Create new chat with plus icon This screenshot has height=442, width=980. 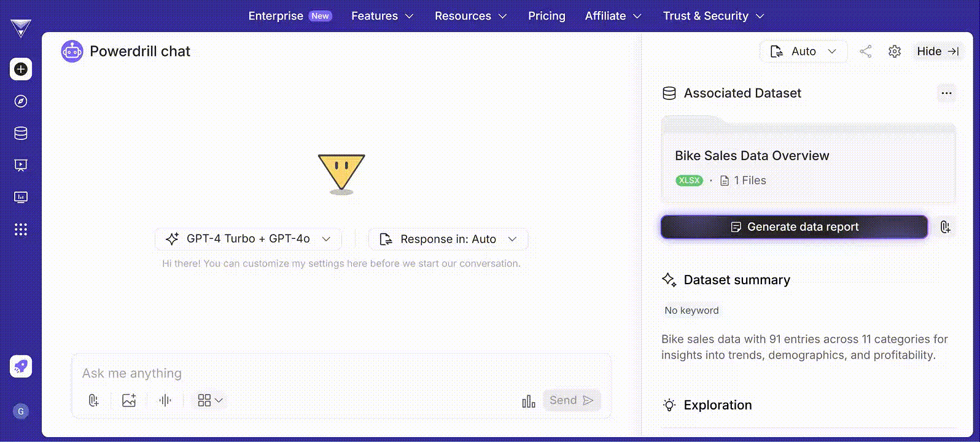[x=21, y=69]
